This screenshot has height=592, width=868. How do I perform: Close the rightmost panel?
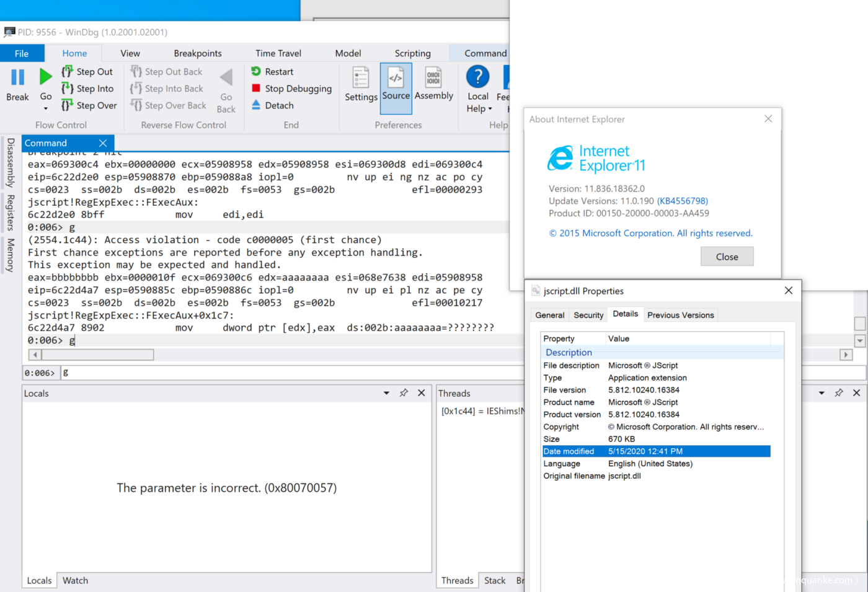click(x=857, y=393)
